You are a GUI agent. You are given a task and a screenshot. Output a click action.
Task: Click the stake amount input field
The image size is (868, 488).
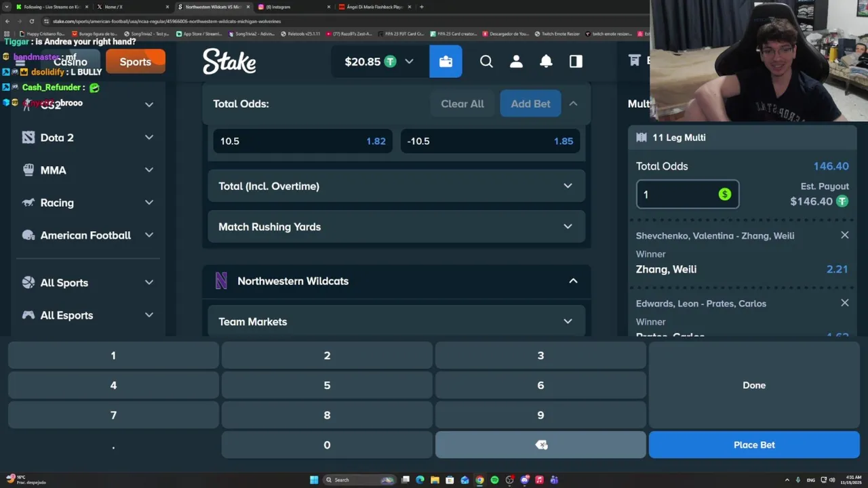(x=688, y=195)
